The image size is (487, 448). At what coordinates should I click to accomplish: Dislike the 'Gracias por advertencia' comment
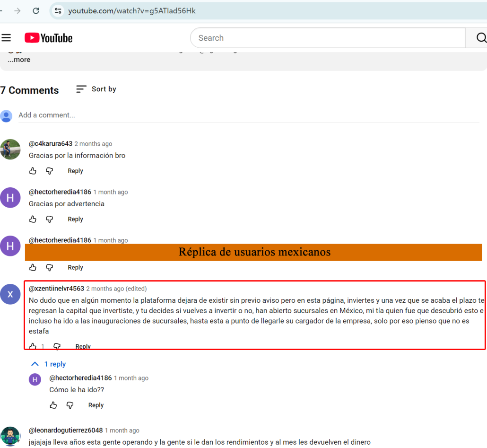coord(49,219)
